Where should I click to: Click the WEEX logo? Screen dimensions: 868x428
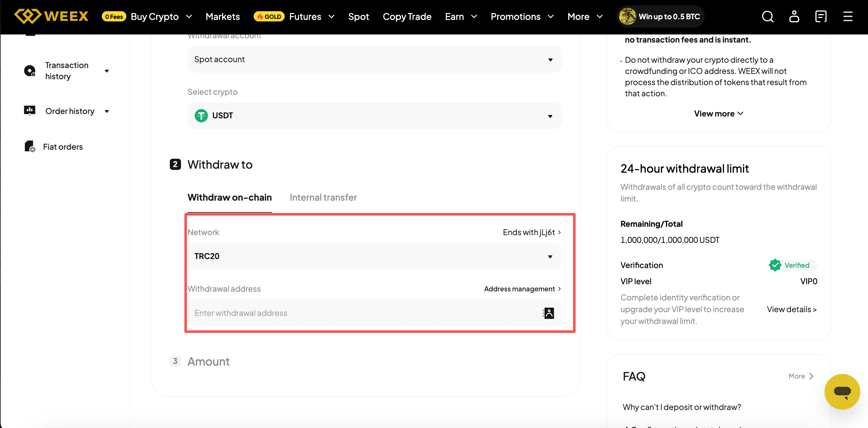coord(51,16)
